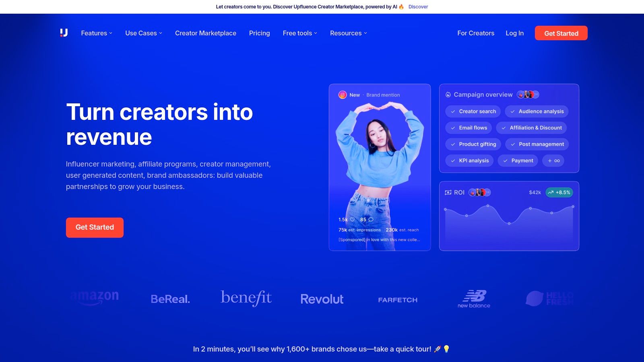
Task: Click the heart likes icon on post
Action: click(x=352, y=220)
